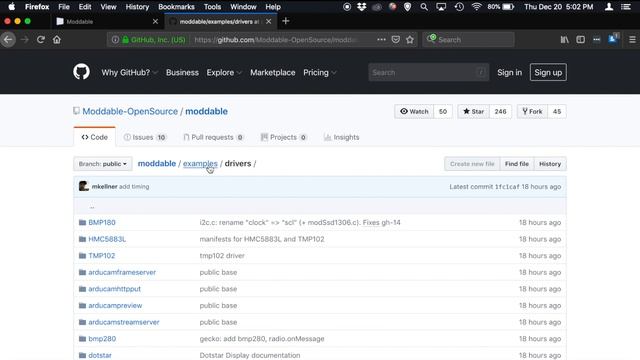Open the Firefox File menu
640x360 pixels.
pos(64,7)
